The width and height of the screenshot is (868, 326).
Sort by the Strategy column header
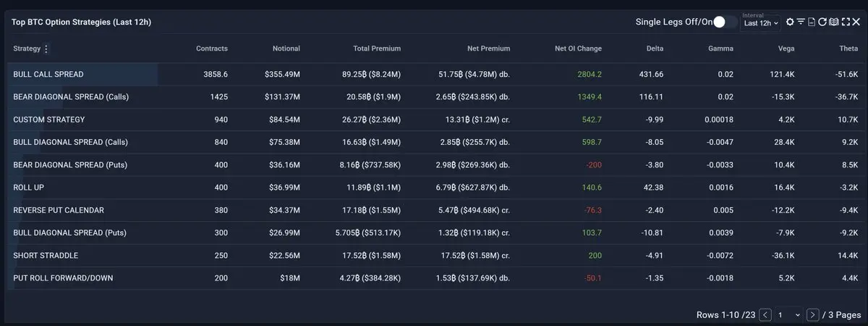[27, 49]
